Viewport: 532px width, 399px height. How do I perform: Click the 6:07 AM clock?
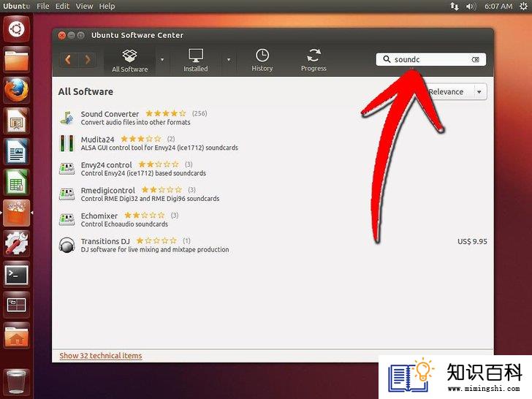[x=498, y=6]
